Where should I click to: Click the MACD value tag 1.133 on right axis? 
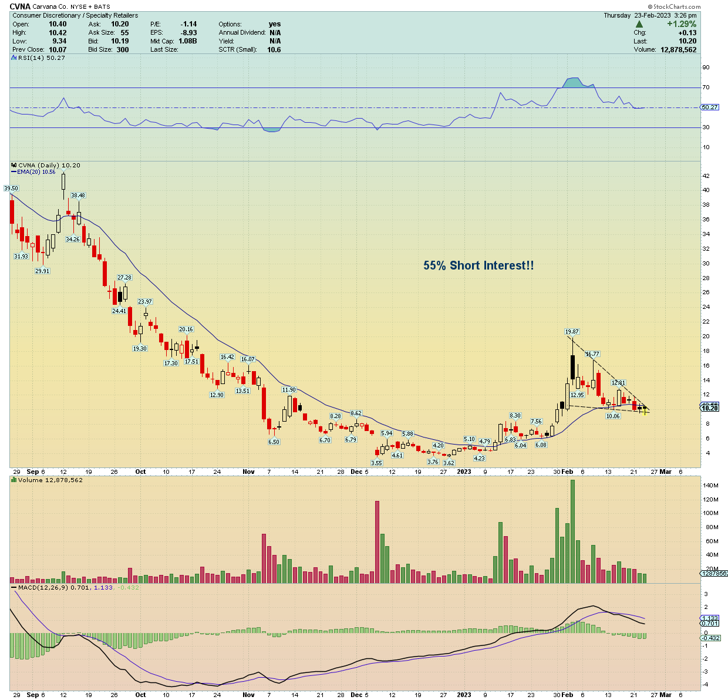tap(710, 618)
